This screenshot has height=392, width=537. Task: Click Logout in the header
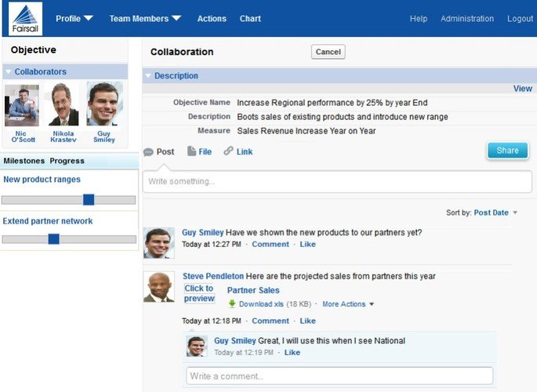(520, 19)
